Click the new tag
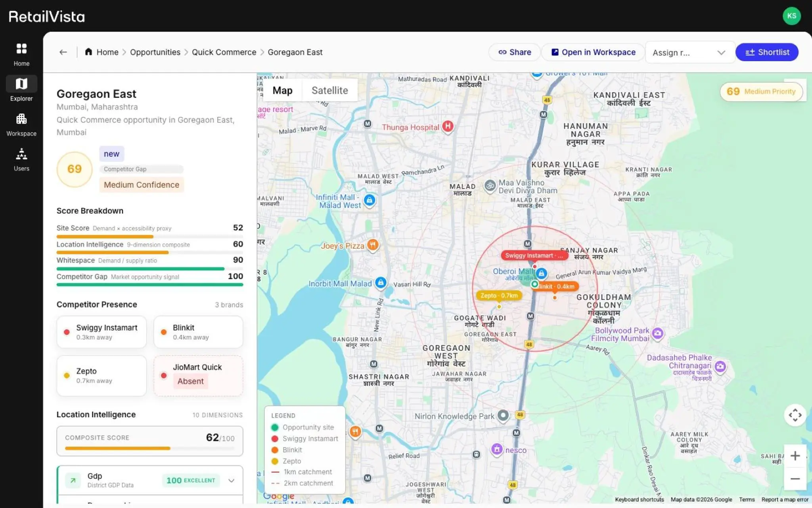Viewport: 812px width, 508px height. coord(111,154)
